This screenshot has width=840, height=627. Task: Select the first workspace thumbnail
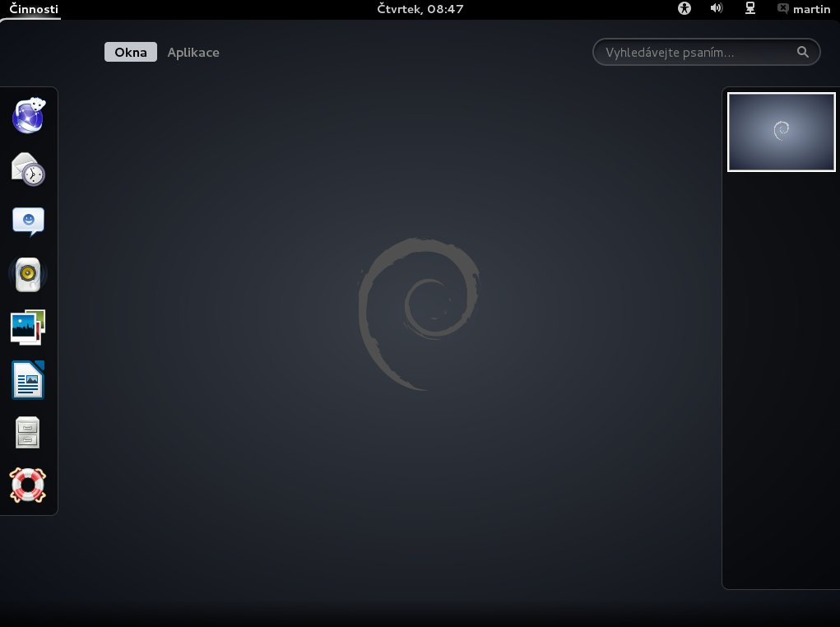[x=781, y=132]
